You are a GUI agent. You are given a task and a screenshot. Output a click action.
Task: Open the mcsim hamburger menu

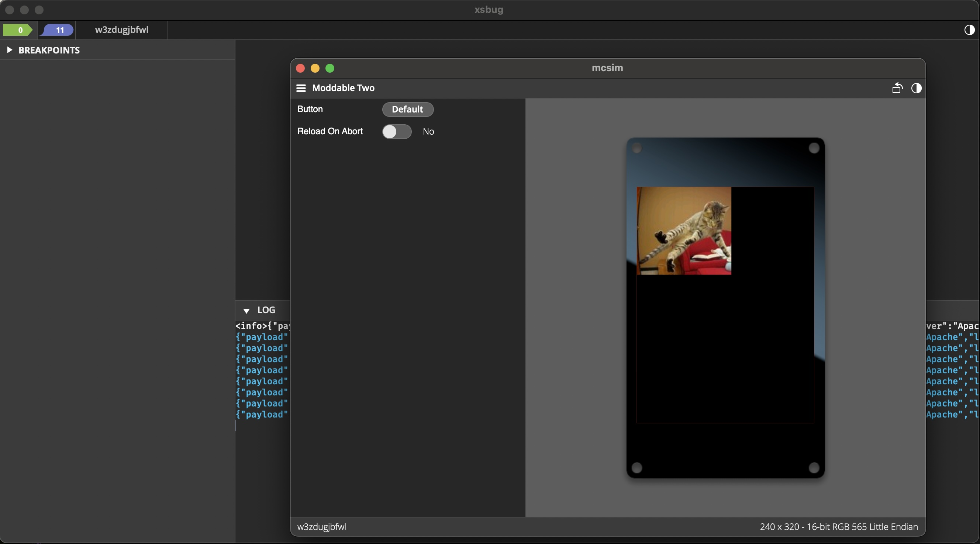pyautogui.click(x=301, y=88)
